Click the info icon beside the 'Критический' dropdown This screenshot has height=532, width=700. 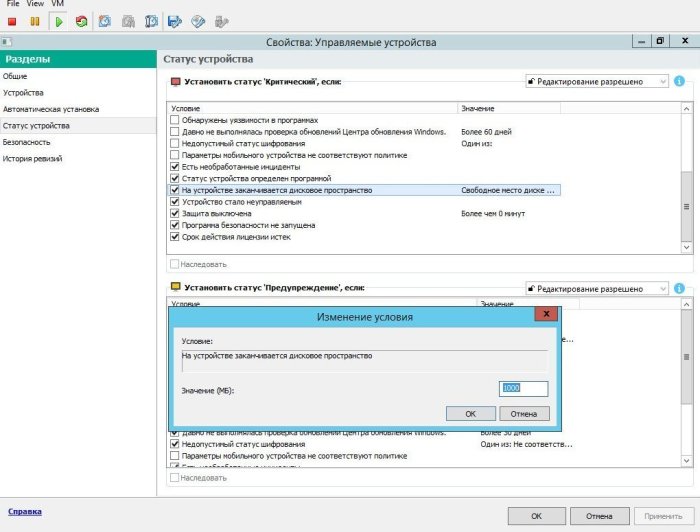click(x=679, y=81)
